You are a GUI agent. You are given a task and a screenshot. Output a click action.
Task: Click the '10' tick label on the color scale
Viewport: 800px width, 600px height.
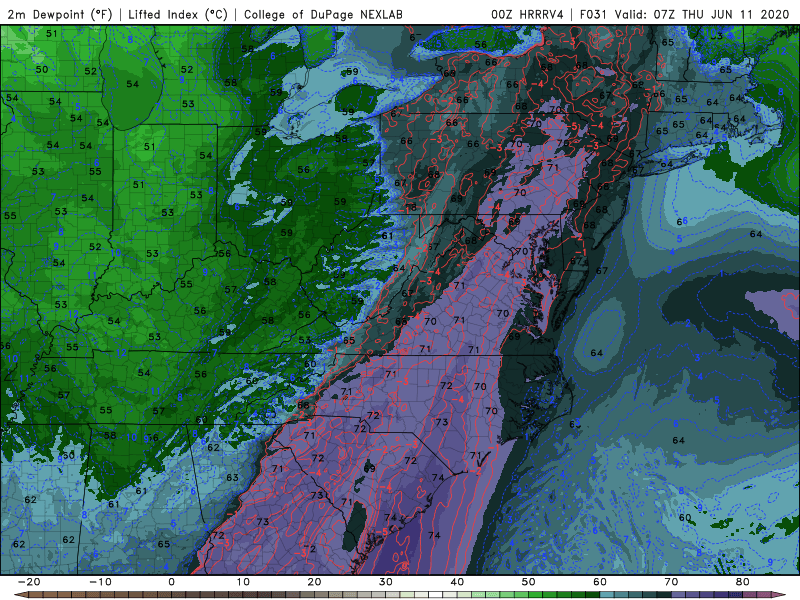pyautogui.click(x=243, y=582)
